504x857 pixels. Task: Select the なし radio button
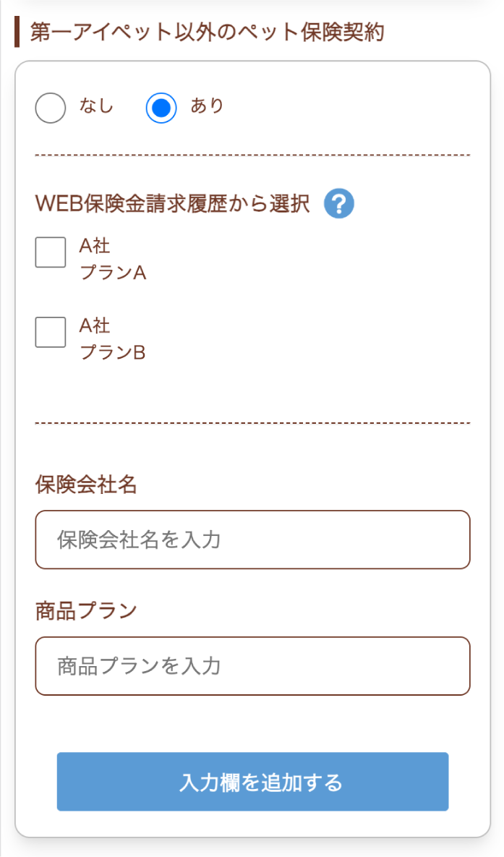[x=49, y=107]
